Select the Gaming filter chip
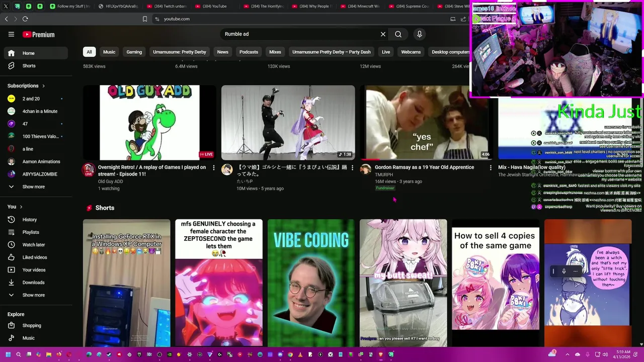644x362 pixels. 134,52
